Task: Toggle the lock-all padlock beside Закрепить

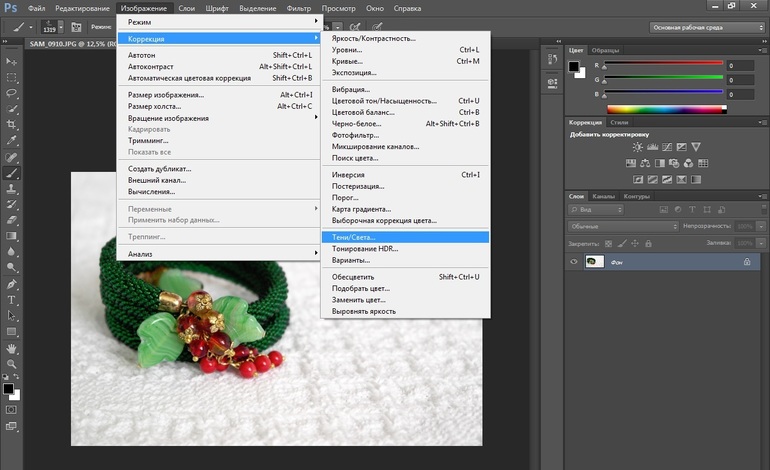Action: pyautogui.click(x=647, y=243)
